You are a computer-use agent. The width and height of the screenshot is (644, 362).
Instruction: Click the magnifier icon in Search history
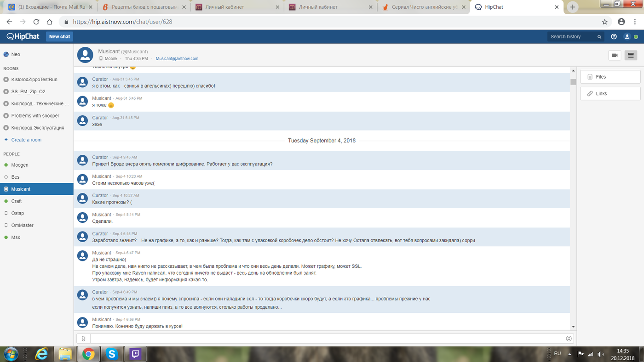click(x=599, y=37)
